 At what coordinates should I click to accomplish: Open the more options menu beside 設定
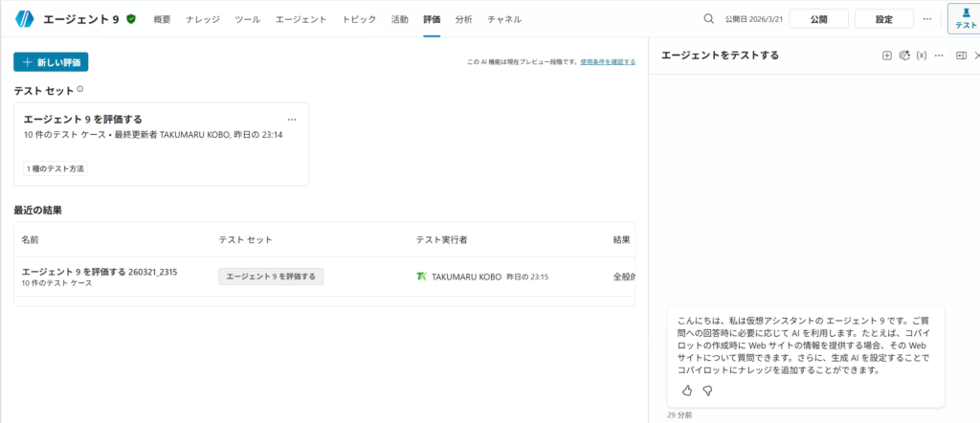pyautogui.click(x=926, y=19)
